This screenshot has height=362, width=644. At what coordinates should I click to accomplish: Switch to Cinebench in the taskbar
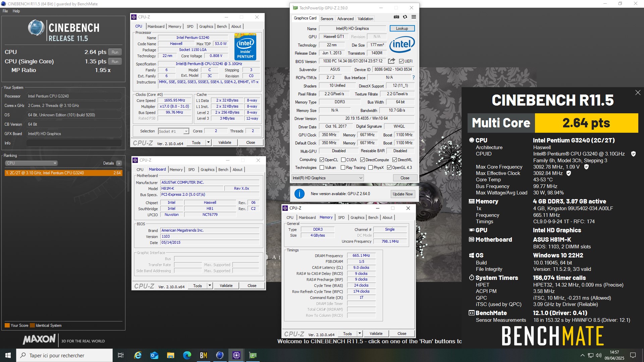[x=220, y=355]
